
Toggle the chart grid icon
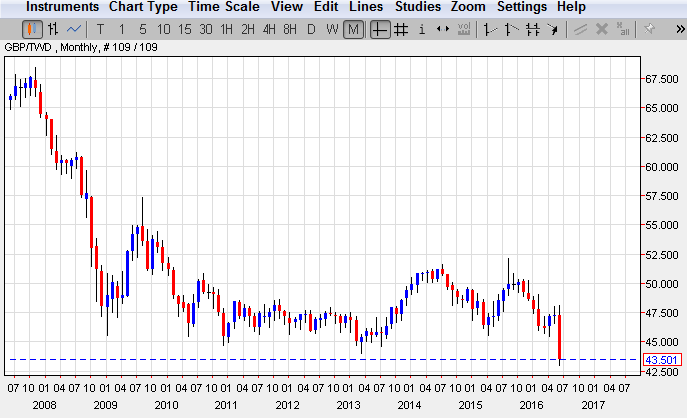(x=401, y=29)
